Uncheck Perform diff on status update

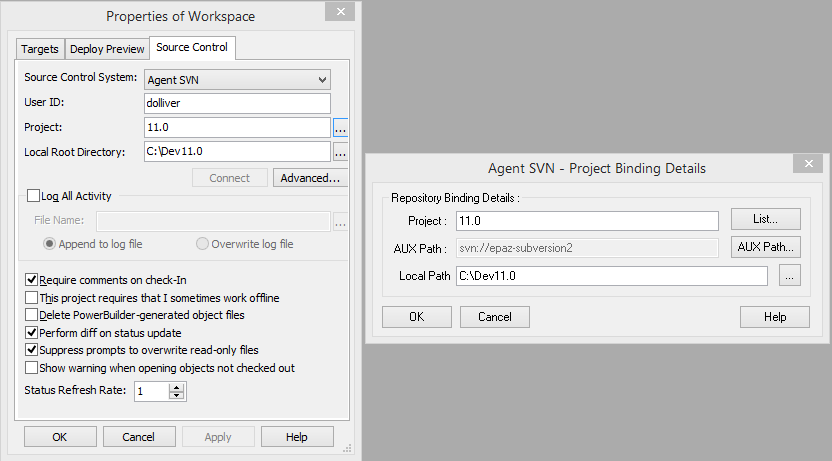coord(32,333)
